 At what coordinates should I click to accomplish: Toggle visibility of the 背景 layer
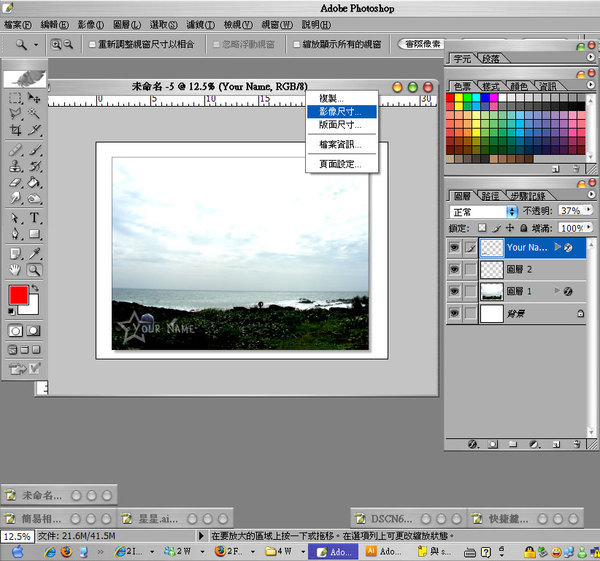point(455,314)
